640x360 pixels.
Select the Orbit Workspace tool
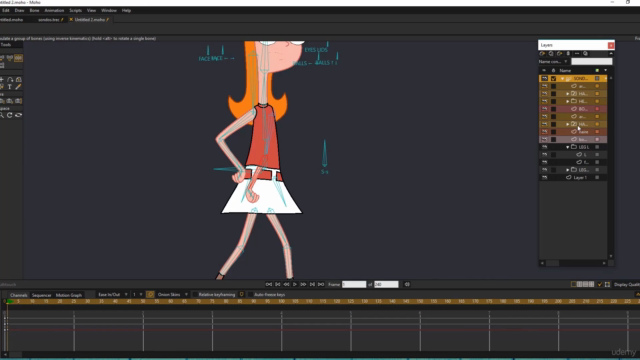pyautogui.click(x=18, y=116)
